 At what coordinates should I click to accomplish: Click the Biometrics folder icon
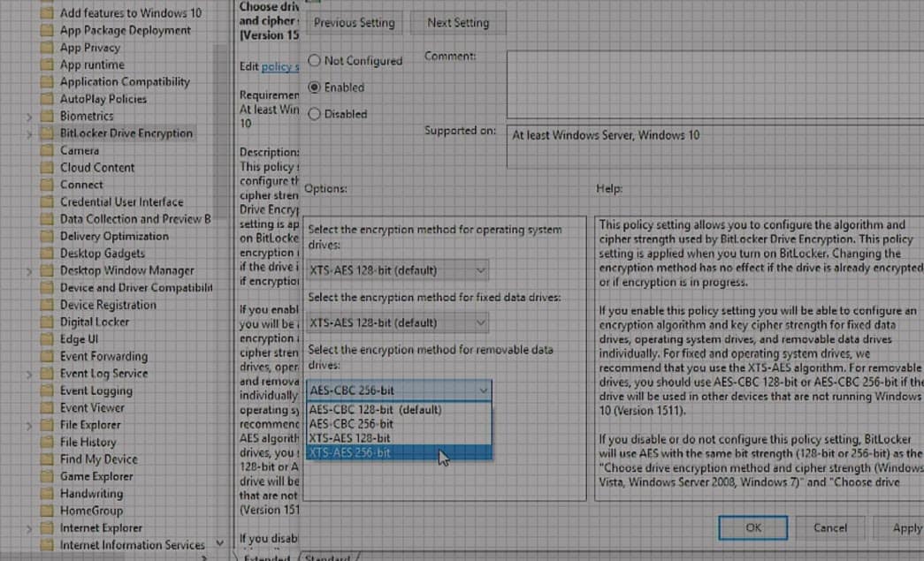47,116
